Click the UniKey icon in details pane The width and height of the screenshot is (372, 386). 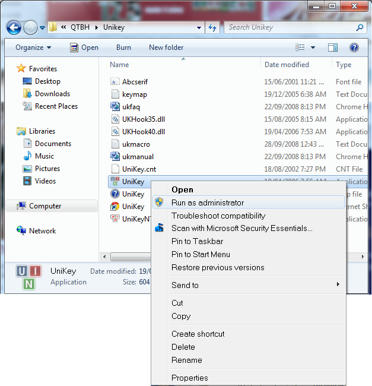tap(29, 277)
